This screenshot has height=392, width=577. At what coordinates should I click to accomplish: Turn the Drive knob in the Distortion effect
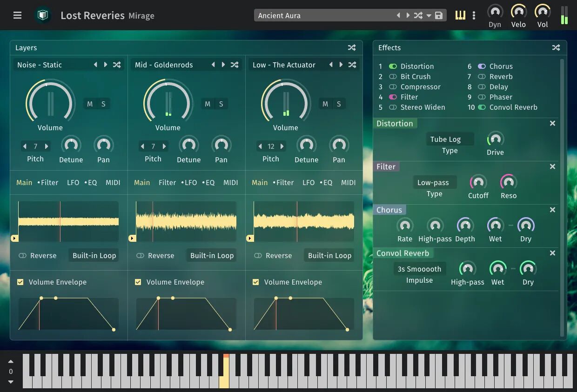(495, 140)
